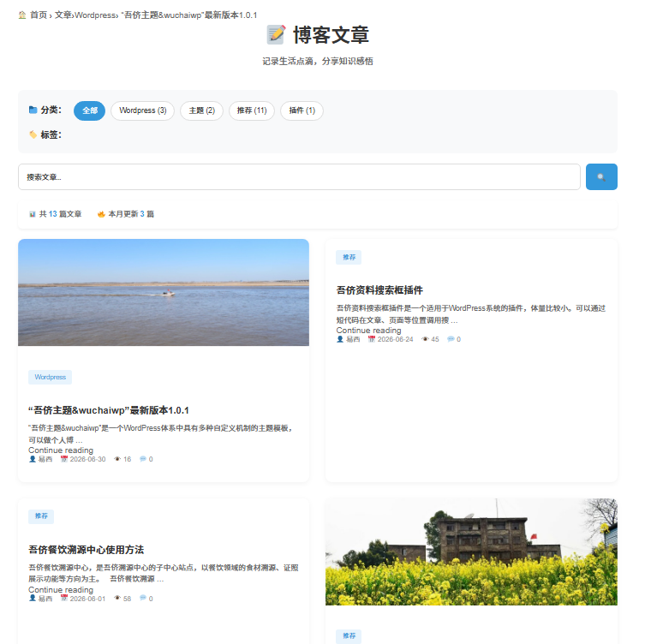
Task: Click the eye views icon showing 16
Action: (117, 459)
